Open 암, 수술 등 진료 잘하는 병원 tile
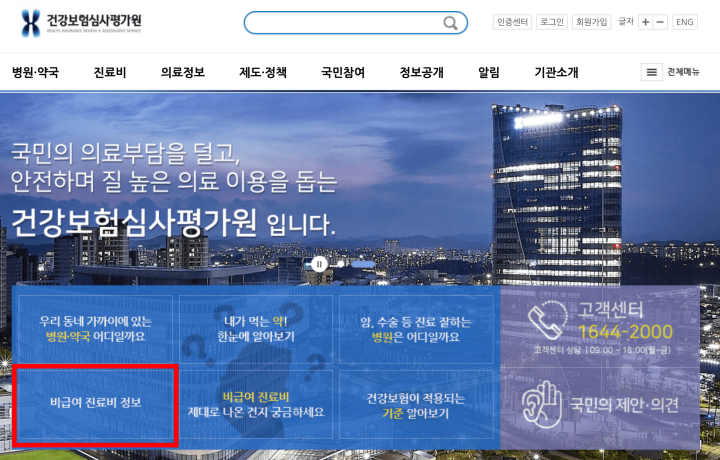The width and height of the screenshot is (720, 460). (416, 329)
